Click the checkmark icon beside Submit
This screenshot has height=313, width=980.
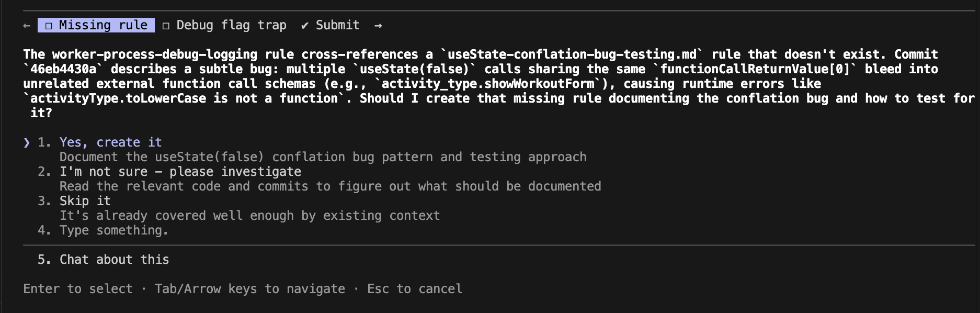305,25
